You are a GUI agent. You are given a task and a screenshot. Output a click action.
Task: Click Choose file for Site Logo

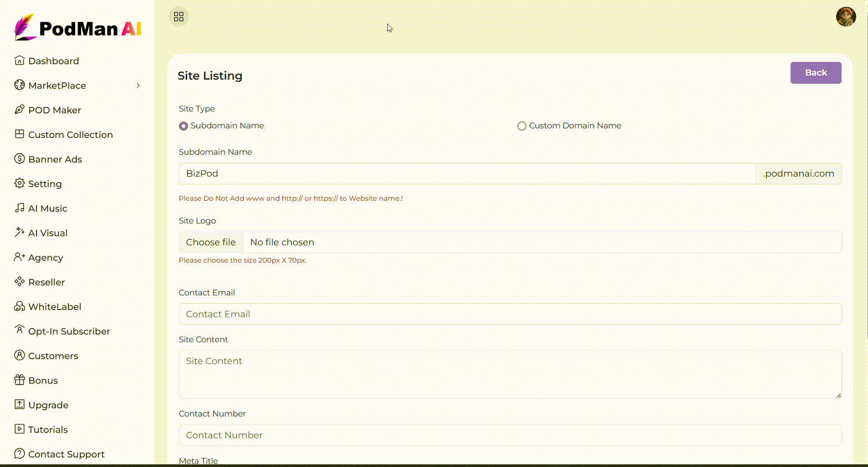click(211, 242)
